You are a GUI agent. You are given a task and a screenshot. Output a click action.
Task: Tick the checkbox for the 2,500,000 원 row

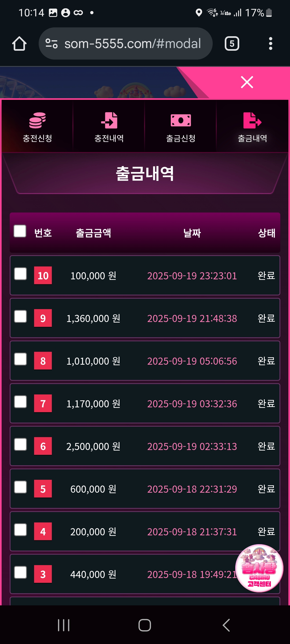coord(20,445)
